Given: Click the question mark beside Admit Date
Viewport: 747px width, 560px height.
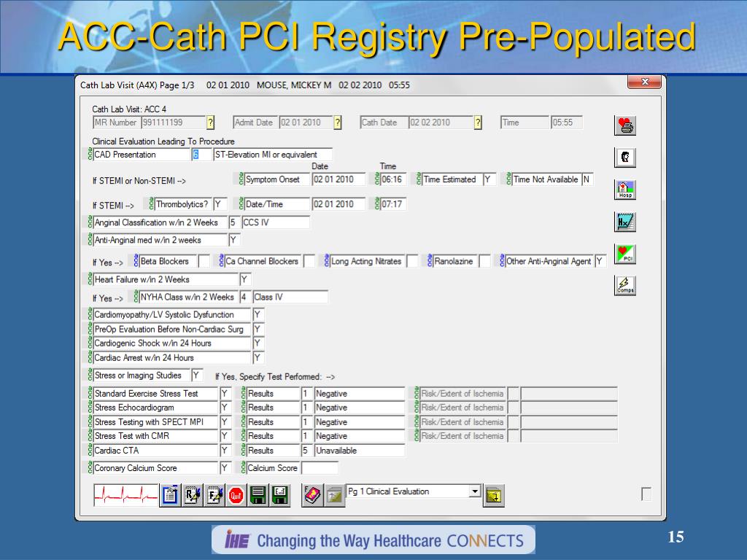Looking at the screenshot, I should pyautogui.click(x=337, y=122).
